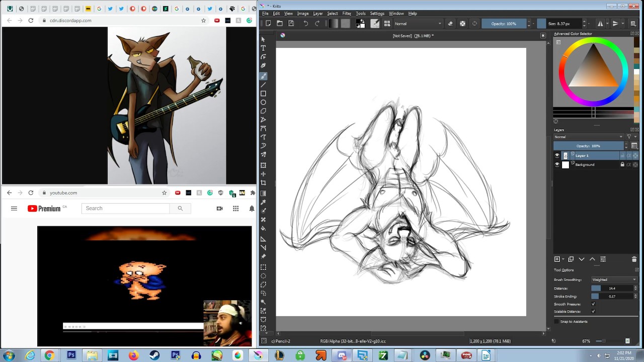The image size is (644, 362).
Task: Open the toolbar blending mode dropdown
Action: click(418, 24)
